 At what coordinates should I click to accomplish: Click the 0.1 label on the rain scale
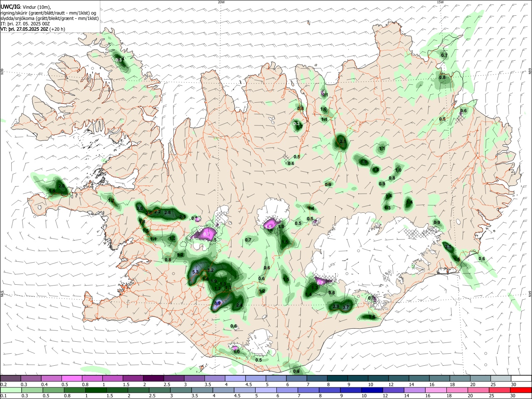tap(3, 396)
